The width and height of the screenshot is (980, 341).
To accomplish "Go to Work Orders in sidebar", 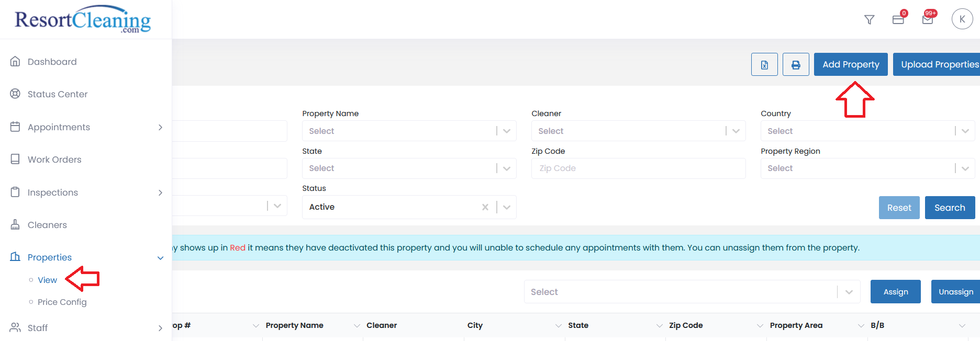I will coord(54,160).
